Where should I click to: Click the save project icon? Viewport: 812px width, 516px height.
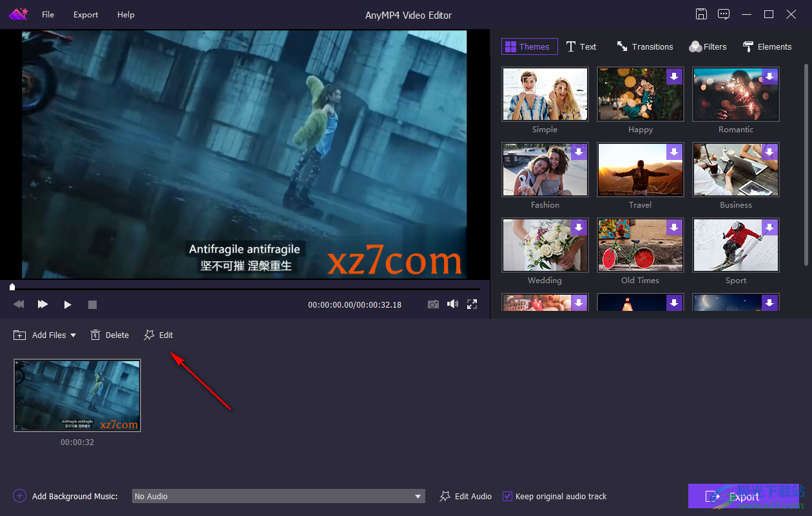pyautogui.click(x=701, y=14)
